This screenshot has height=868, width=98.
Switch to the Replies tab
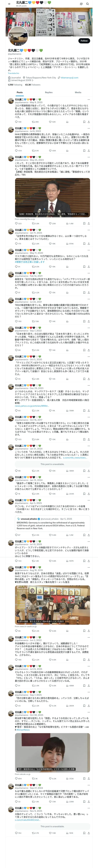(49, 92)
